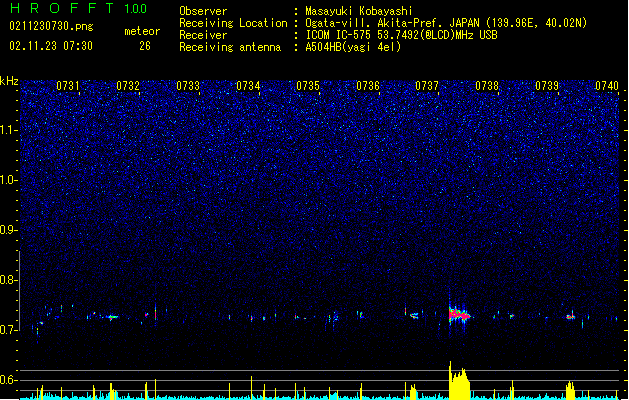Jump to the 0737 time marker
629x400 pixels.
pyautogui.click(x=427, y=86)
